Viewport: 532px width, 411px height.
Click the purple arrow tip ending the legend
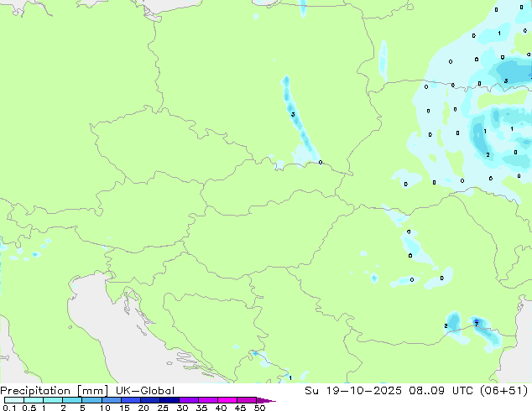click(x=266, y=400)
